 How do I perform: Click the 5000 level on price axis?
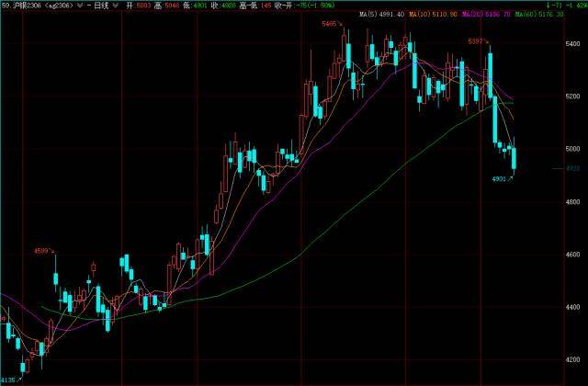point(571,149)
